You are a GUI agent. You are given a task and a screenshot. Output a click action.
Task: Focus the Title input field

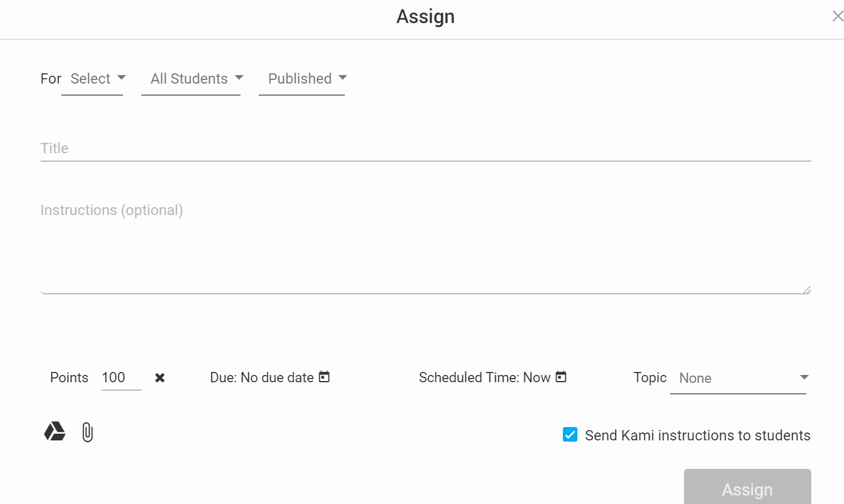click(425, 149)
